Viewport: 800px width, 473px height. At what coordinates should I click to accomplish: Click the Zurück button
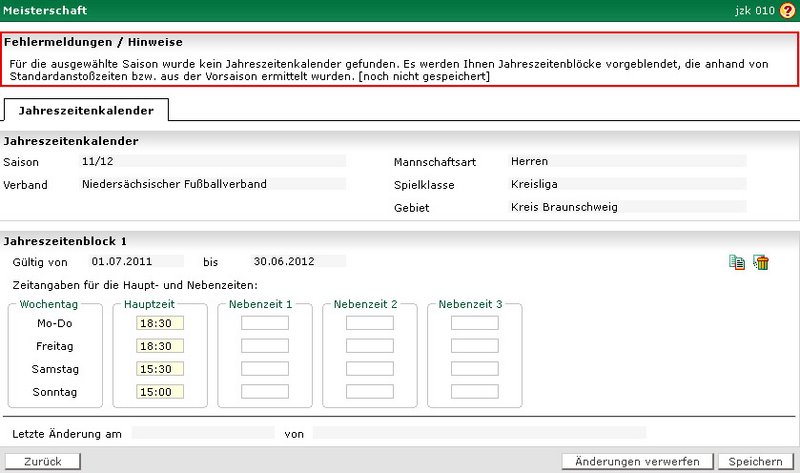[x=43, y=462]
